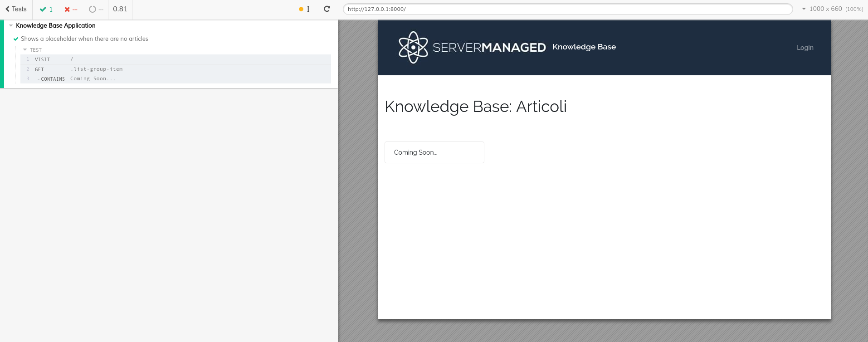Click the green test-status sidebar bar

pyautogui.click(x=1, y=52)
